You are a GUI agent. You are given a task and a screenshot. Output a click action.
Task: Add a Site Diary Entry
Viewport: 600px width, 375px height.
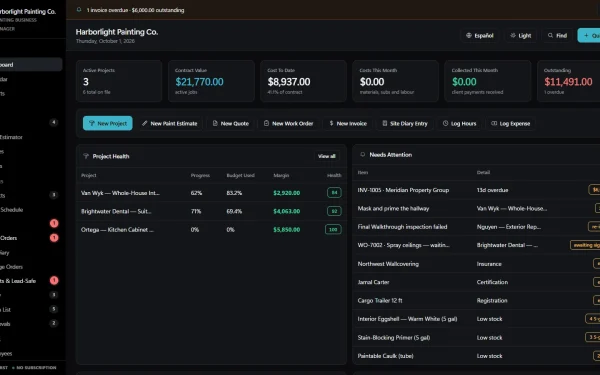click(x=405, y=123)
